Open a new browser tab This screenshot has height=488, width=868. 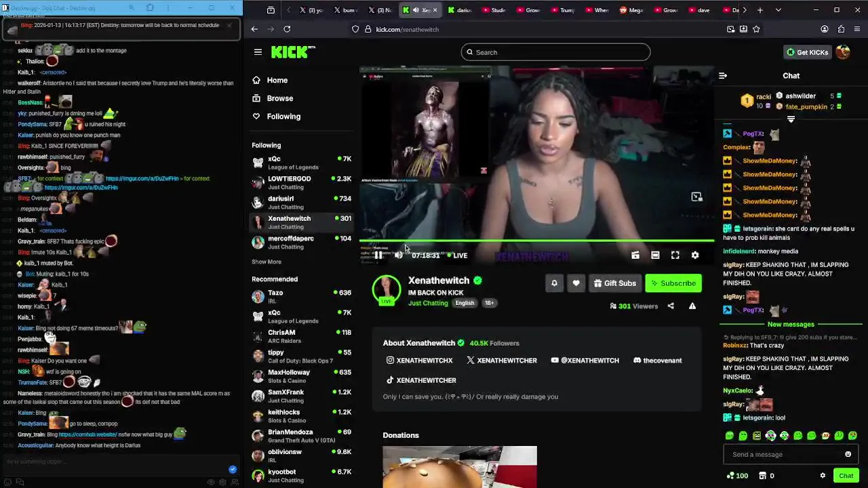(x=760, y=10)
